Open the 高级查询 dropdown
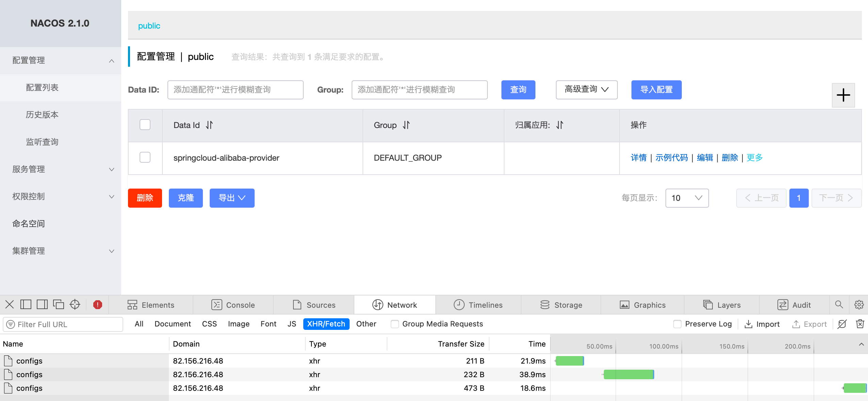Image resolution: width=868 pixels, height=401 pixels. point(586,90)
